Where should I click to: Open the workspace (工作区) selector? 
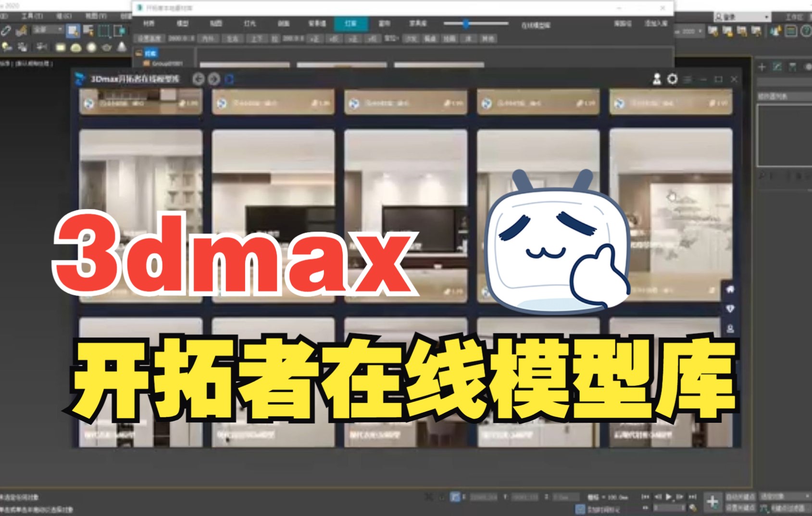tap(795, 17)
